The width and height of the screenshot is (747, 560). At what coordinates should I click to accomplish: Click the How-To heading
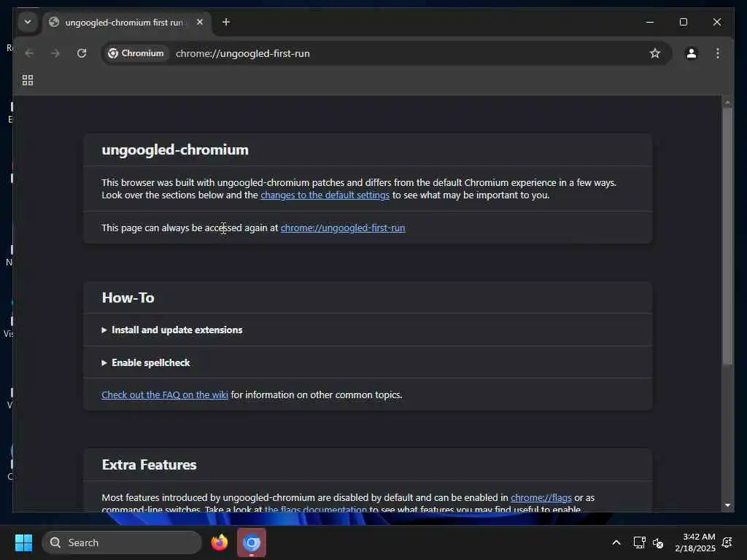(128, 298)
